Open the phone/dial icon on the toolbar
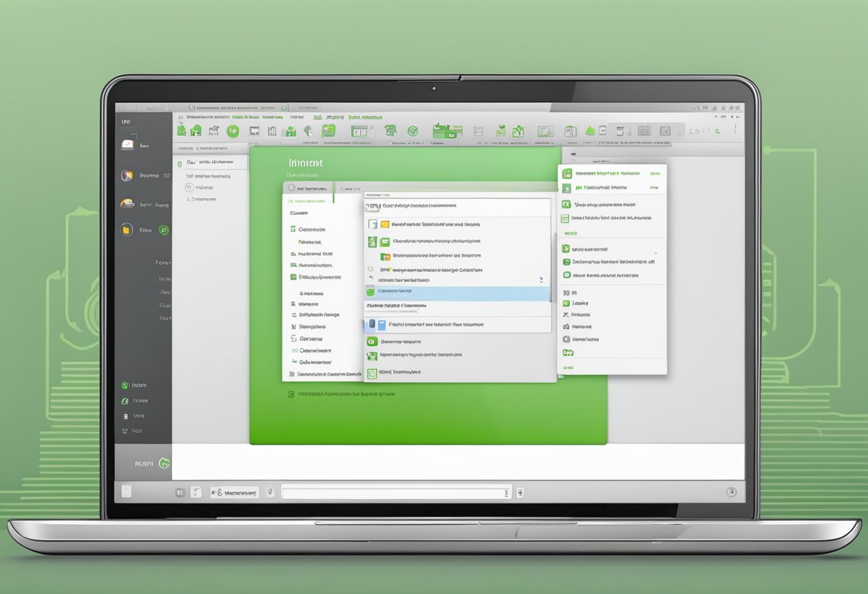Viewport: 868px width, 594px height. point(389,130)
